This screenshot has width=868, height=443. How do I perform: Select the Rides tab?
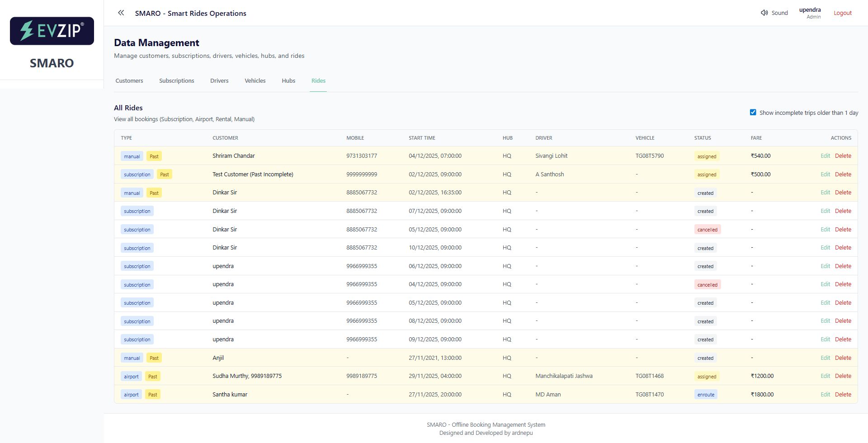pos(318,80)
